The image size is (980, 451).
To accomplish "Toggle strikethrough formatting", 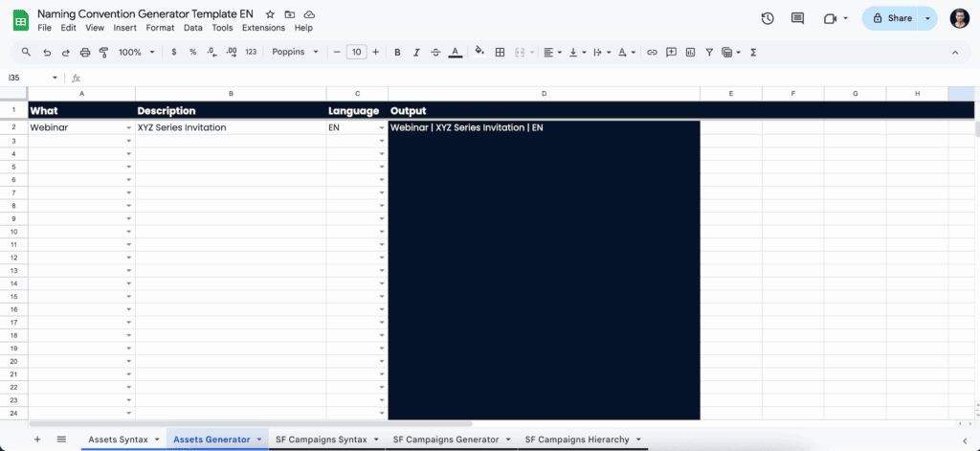I will [x=435, y=53].
